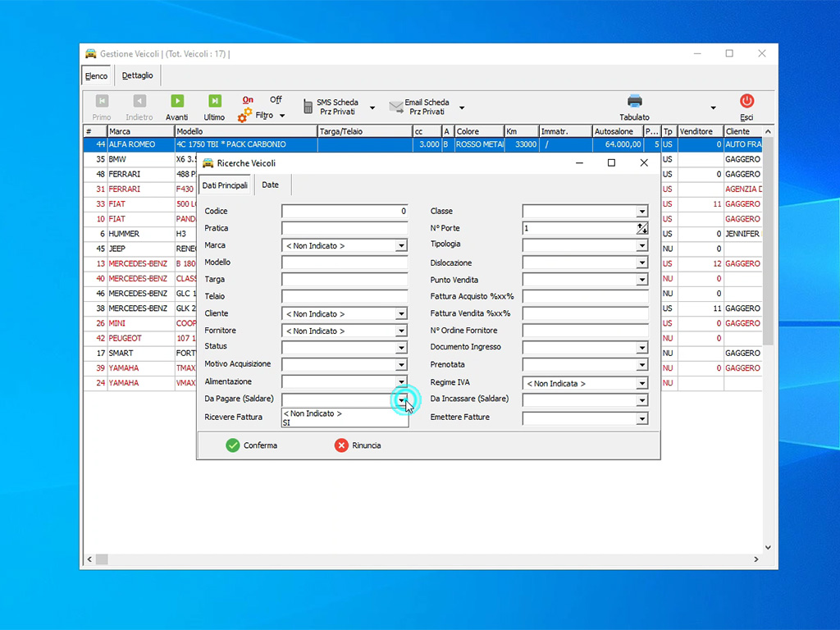
Task: Choose 'SI' from the open dropdown list
Action: click(345, 422)
